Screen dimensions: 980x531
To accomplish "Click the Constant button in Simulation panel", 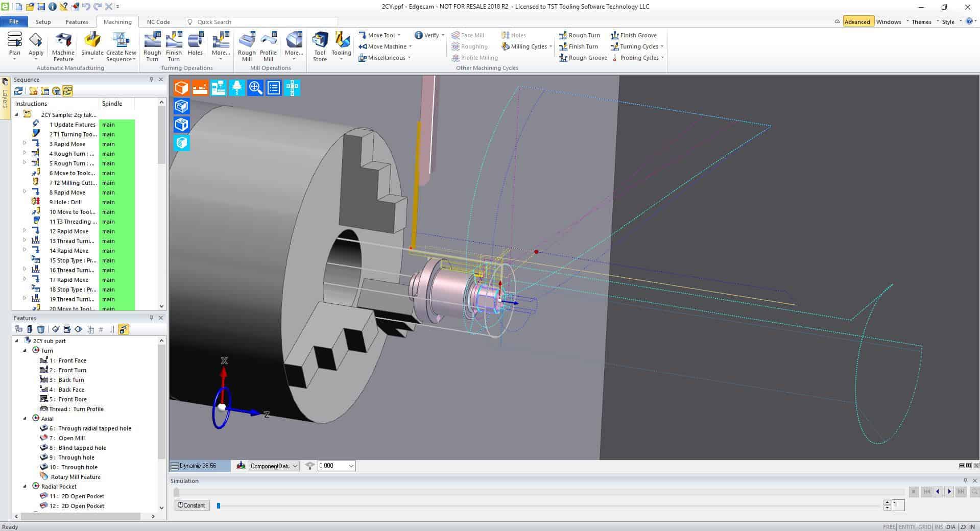I will coord(192,505).
